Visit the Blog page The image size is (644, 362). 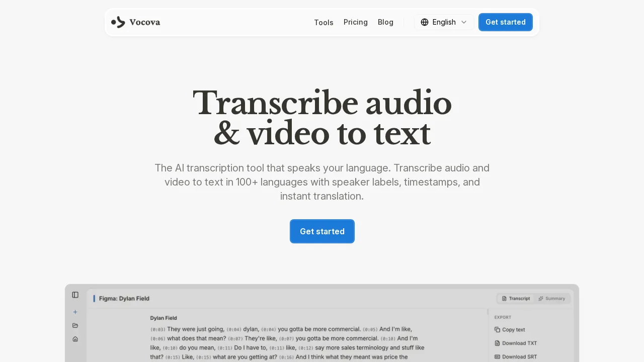coord(385,22)
